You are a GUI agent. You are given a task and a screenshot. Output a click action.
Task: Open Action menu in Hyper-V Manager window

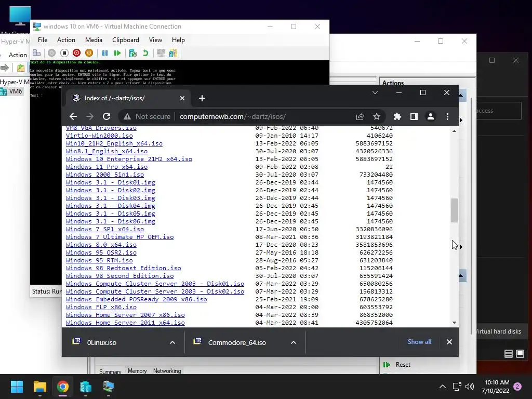(x=18, y=55)
